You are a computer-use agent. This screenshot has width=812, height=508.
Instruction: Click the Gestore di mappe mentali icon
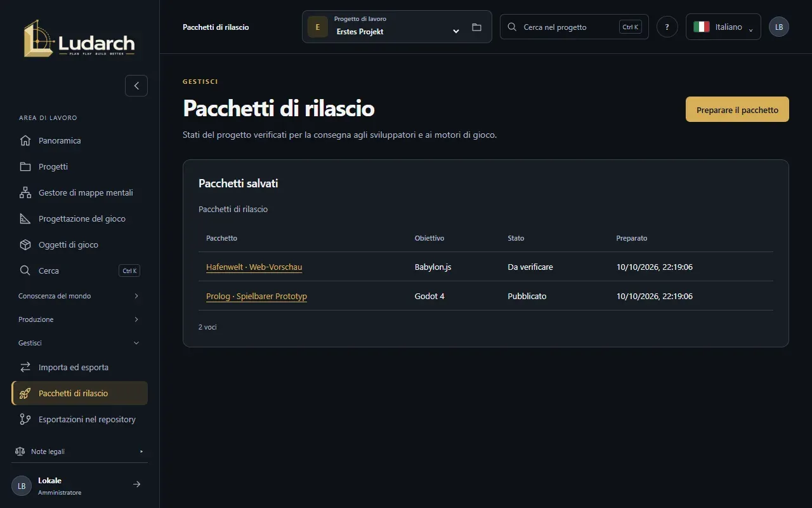[25, 192]
